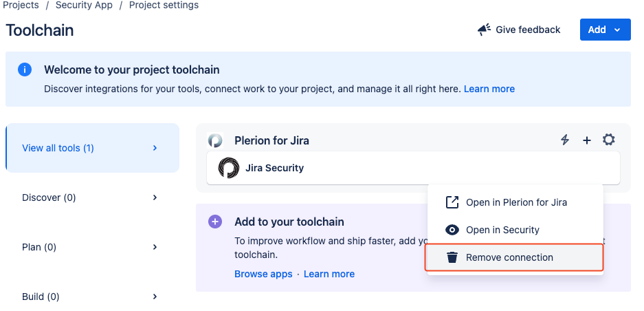Click the Add to your toolchain heading
The height and width of the screenshot is (311, 644).
tap(289, 222)
